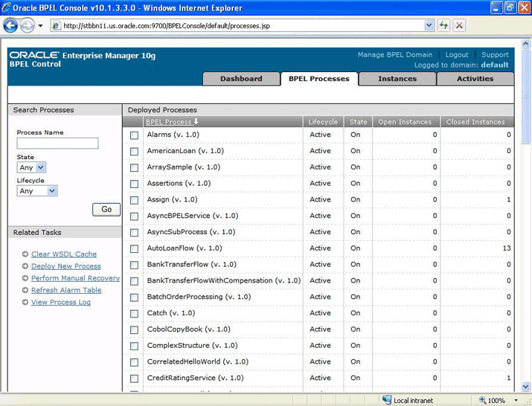Open the AsyncSubProcess (v. 1.0) process
This screenshot has width=532, height=406.
(x=191, y=232)
